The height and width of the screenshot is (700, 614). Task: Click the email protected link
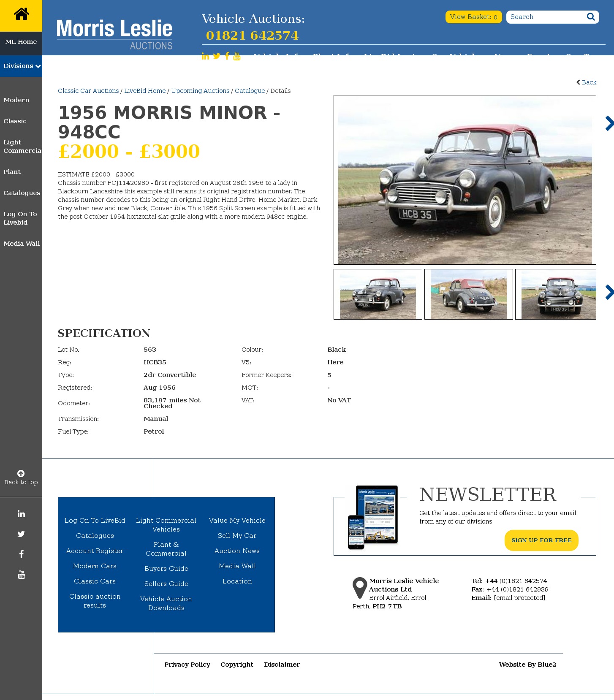519,598
